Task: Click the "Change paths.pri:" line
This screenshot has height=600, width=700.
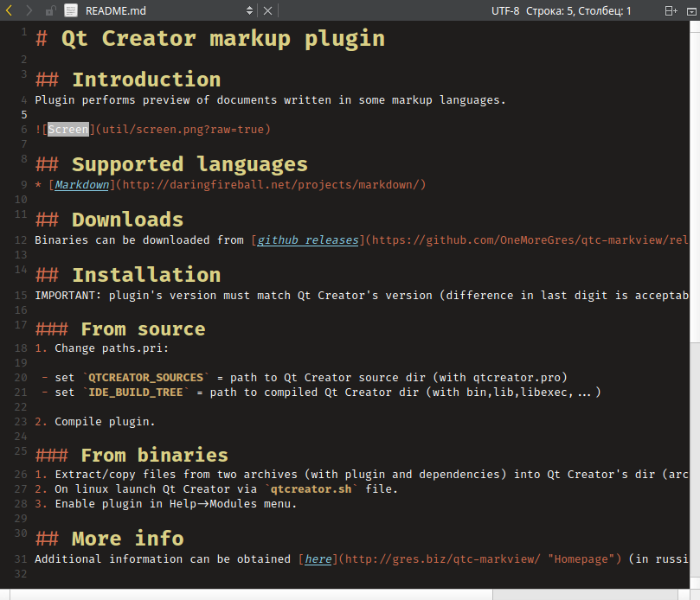Action: (x=112, y=348)
